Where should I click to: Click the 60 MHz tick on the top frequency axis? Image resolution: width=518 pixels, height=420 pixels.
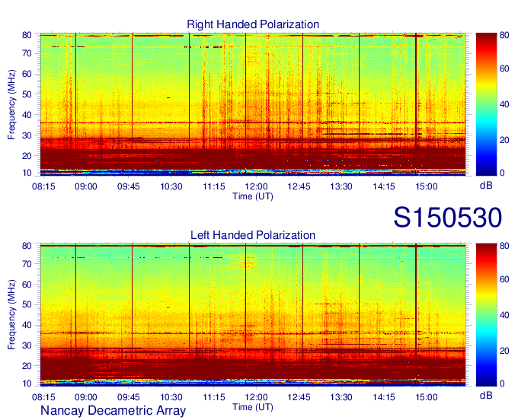27,74
